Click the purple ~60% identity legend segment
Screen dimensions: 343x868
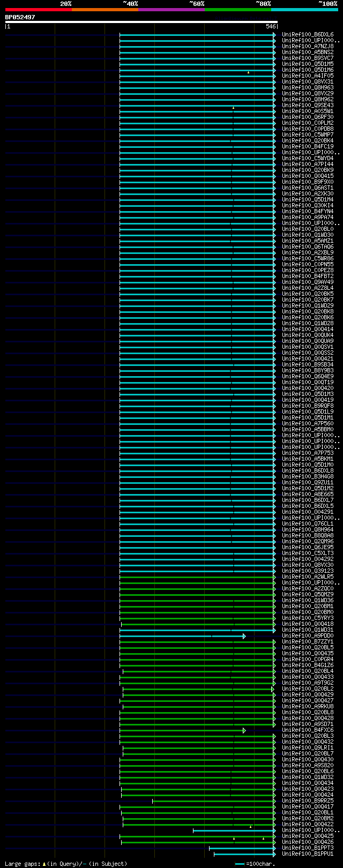tap(171, 10)
